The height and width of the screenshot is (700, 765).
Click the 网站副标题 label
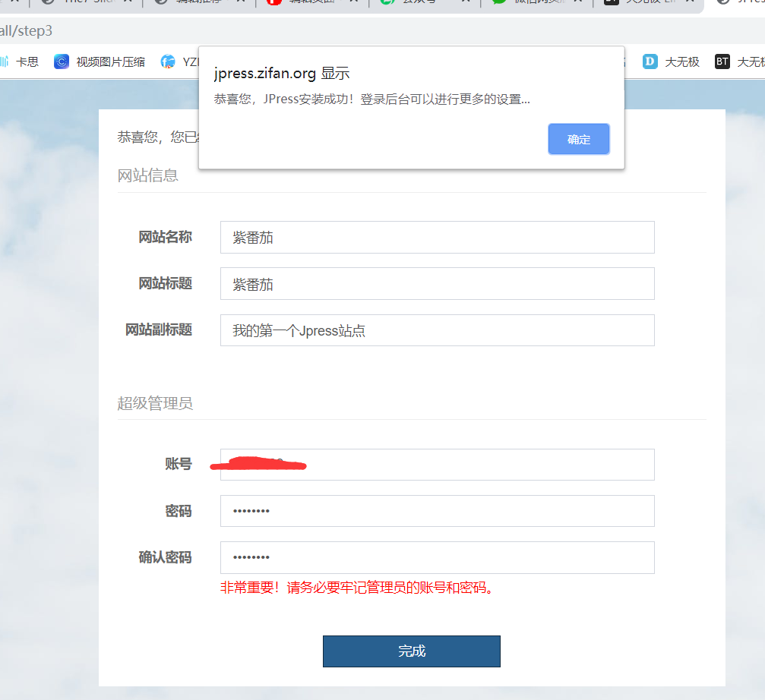[159, 330]
